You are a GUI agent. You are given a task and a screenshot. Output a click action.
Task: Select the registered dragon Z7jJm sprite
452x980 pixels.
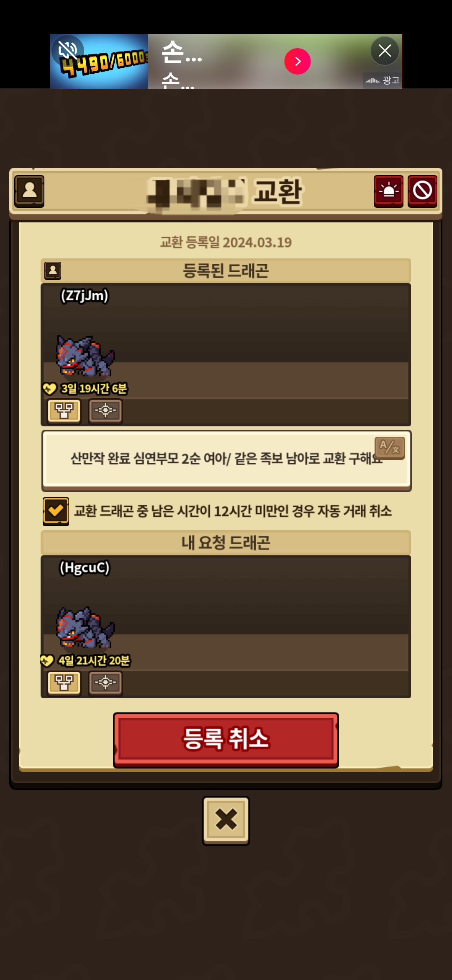coord(85,356)
